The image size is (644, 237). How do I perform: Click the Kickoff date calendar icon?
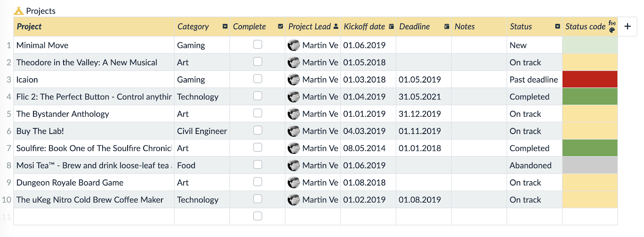coord(391,27)
